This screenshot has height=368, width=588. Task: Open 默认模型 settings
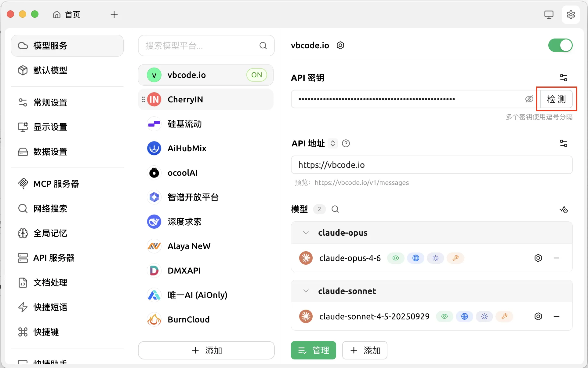coord(67,70)
